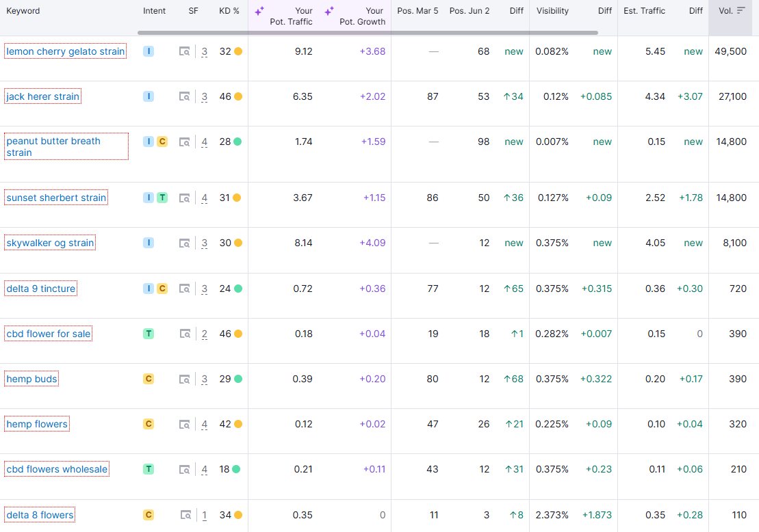Sort table by Keyword column header
The image size is (759, 532).
click(x=23, y=11)
